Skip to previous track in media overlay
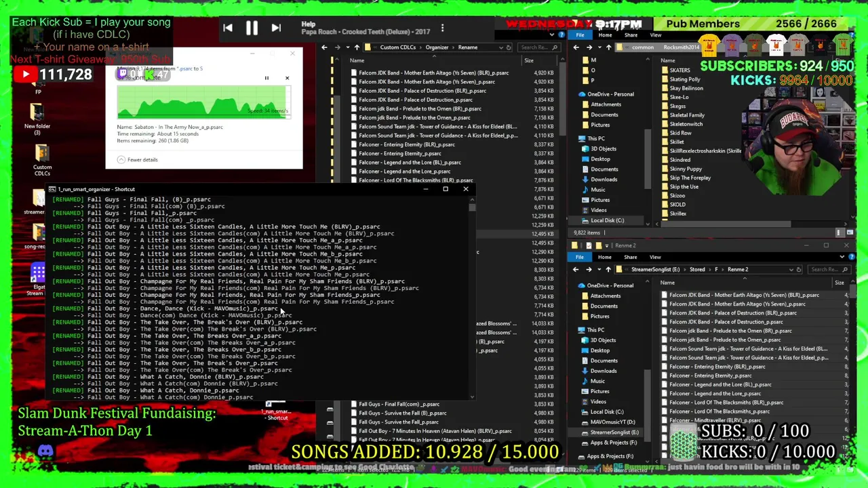 (228, 28)
